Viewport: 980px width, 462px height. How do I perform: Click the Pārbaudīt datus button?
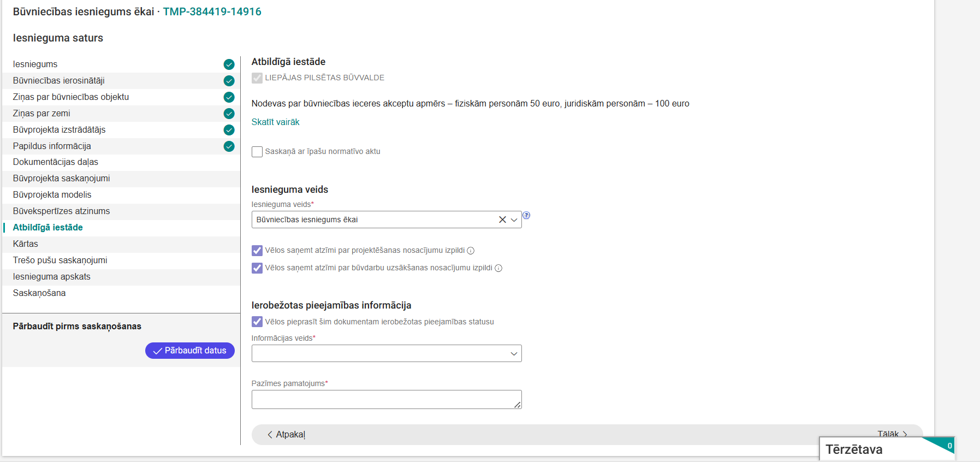coord(190,351)
